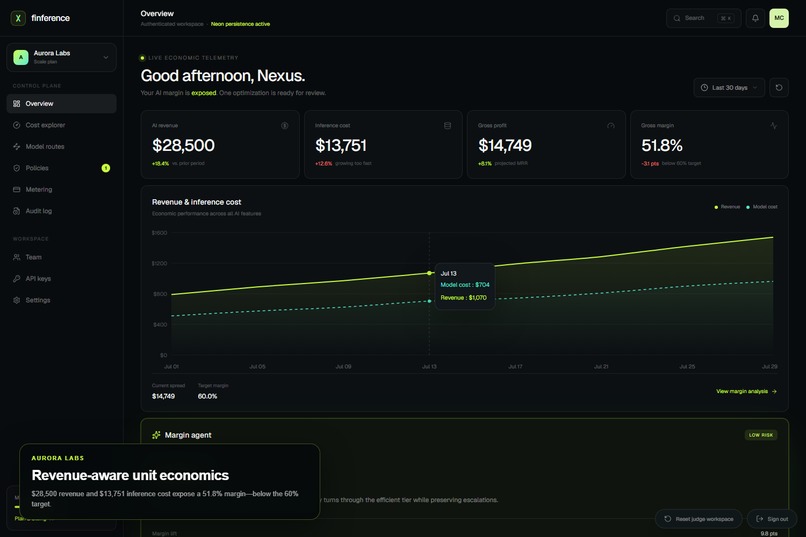
Task: Click the Settings gear icon
Action: point(16,300)
